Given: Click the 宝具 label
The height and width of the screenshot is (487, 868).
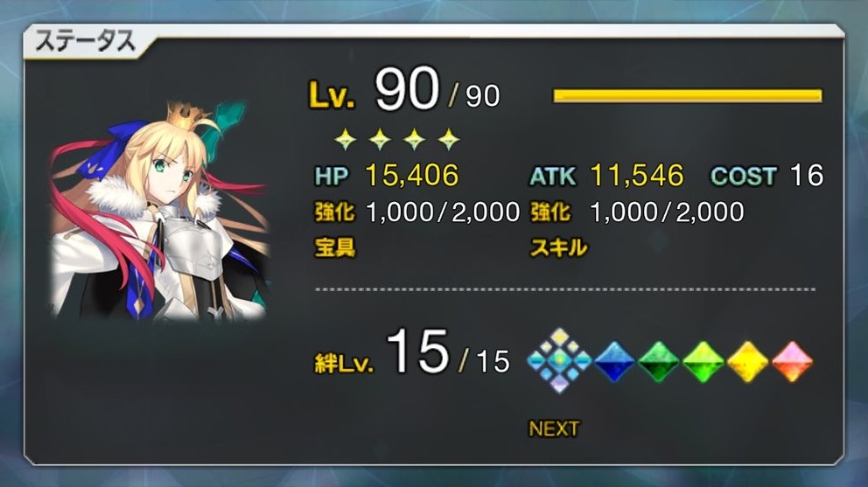Looking at the screenshot, I should tap(335, 247).
